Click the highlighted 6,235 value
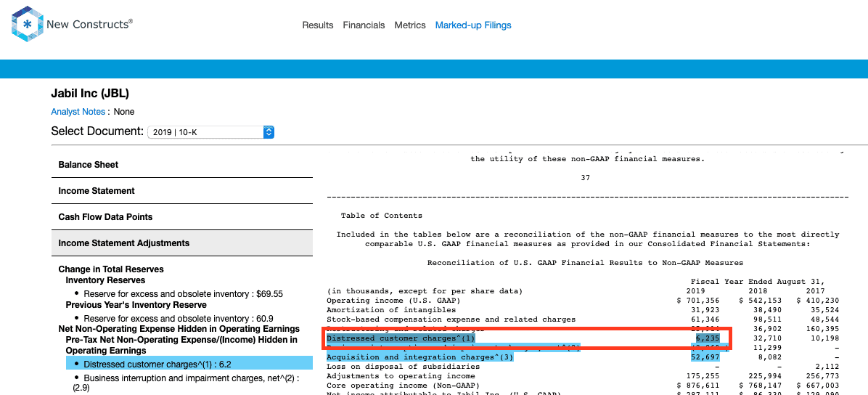Screen dimensions: 868x395 click(x=708, y=338)
